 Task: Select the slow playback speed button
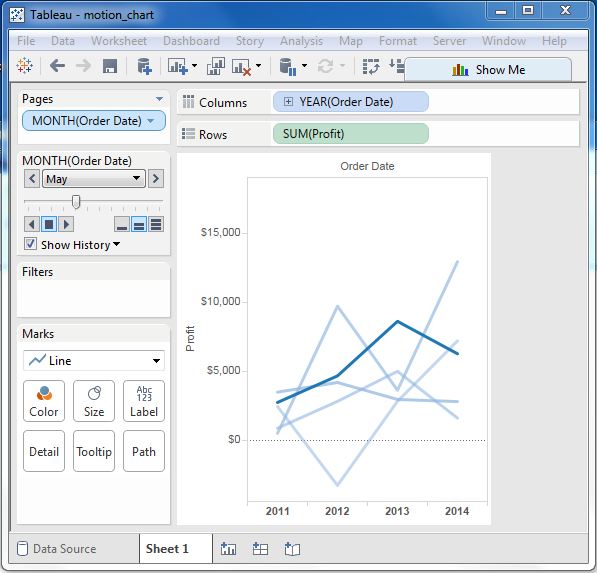click(x=122, y=224)
